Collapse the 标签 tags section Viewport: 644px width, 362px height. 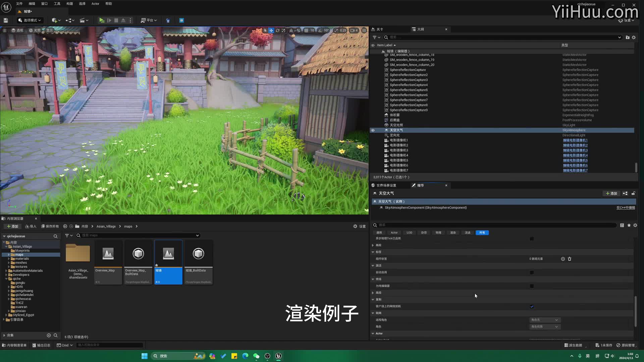click(373, 252)
